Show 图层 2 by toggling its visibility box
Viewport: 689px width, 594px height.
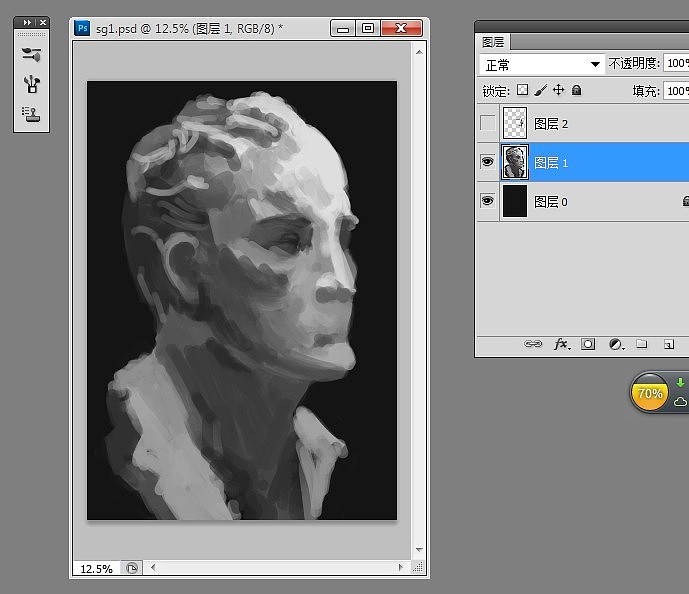(x=487, y=123)
